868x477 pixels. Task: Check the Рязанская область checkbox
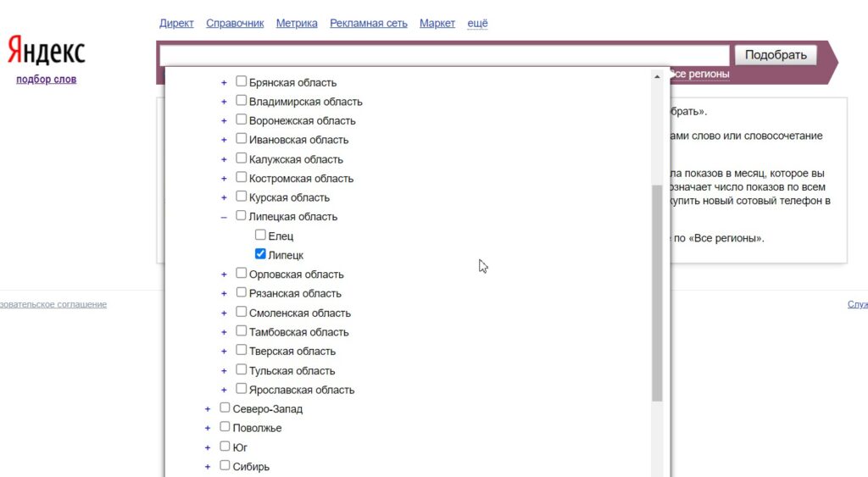241,292
